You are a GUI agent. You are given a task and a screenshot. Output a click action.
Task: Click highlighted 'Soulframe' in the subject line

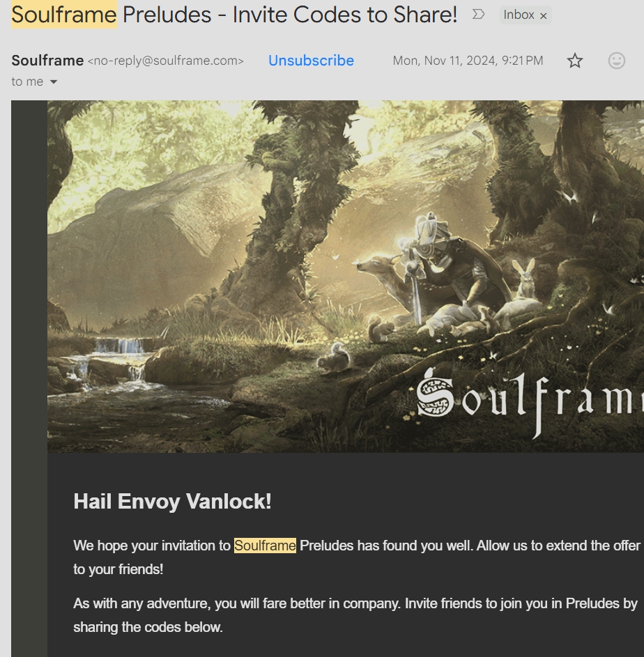point(64,15)
